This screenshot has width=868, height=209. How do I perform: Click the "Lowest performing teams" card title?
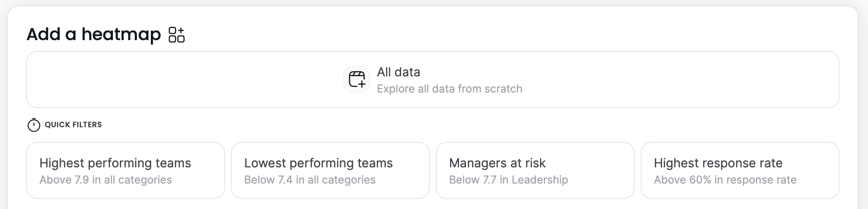(x=318, y=163)
